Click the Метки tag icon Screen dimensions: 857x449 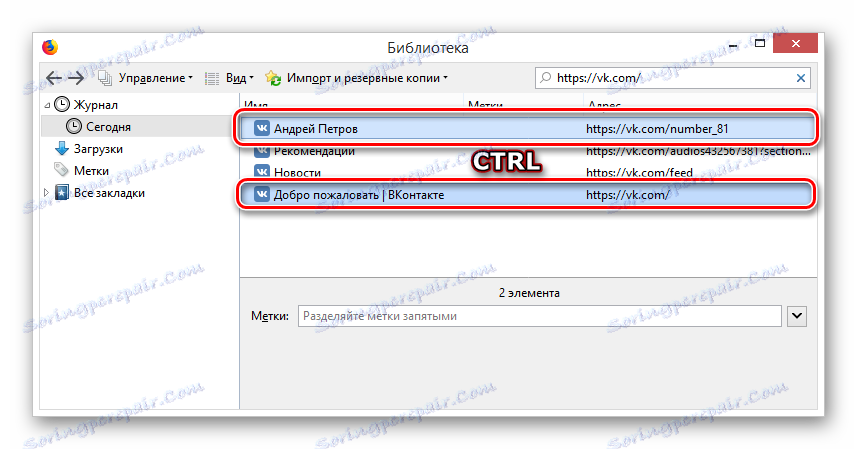pyautogui.click(x=61, y=170)
